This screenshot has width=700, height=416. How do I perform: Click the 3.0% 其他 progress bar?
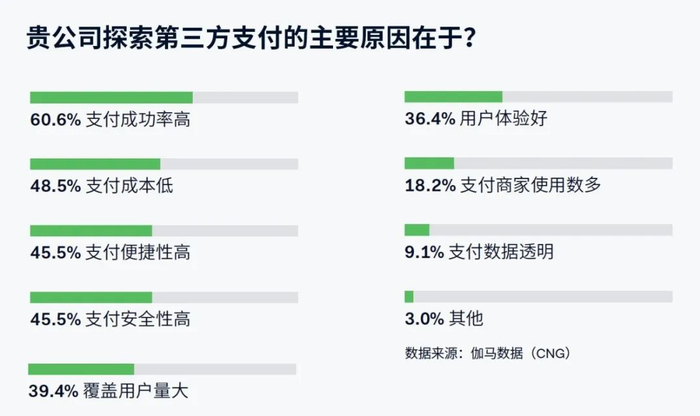pos(538,296)
